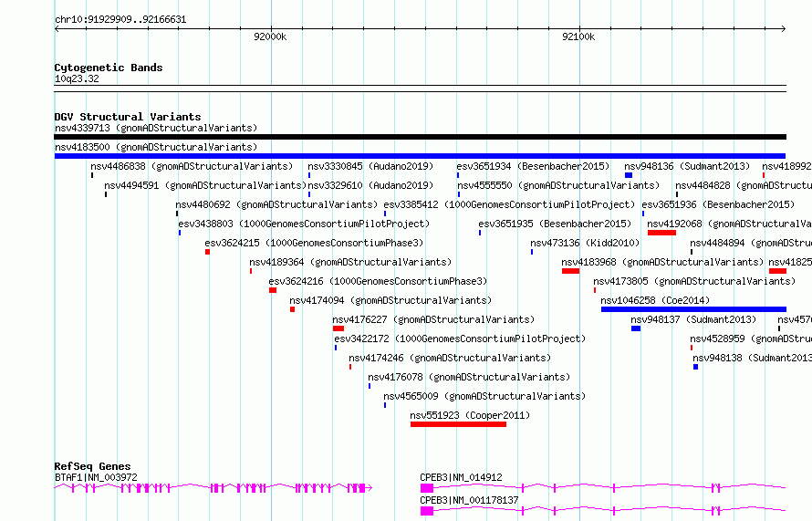Viewport: 812px width, 521px height.
Task: Select the BTAF1|NM_003972 gene label
Action: pos(96,477)
